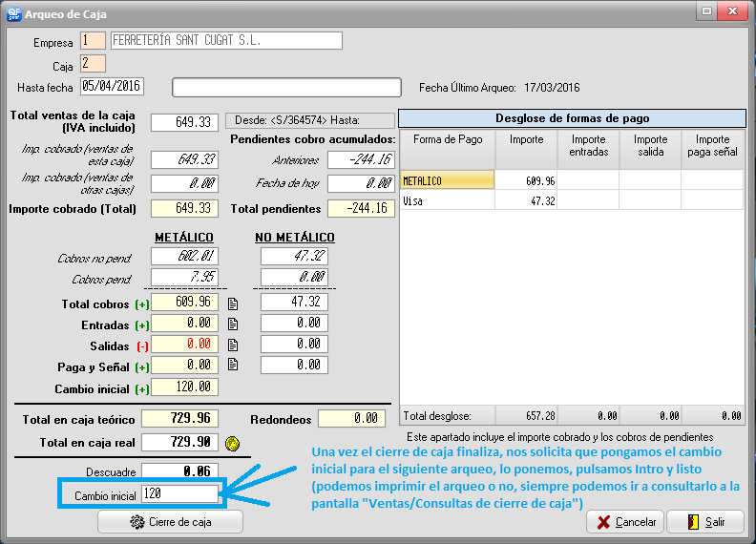Open the Paga y Señal detail document icon

233,365
